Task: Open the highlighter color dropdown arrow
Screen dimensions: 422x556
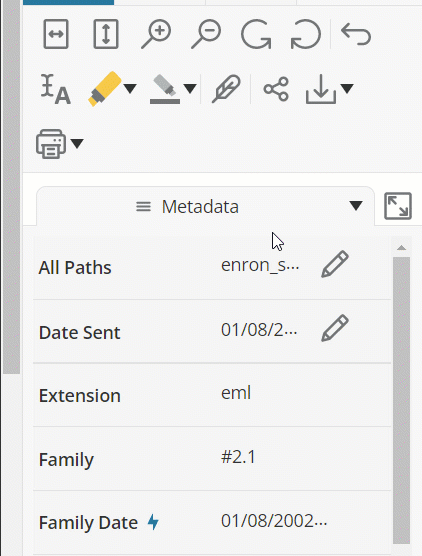Action: pos(130,89)
